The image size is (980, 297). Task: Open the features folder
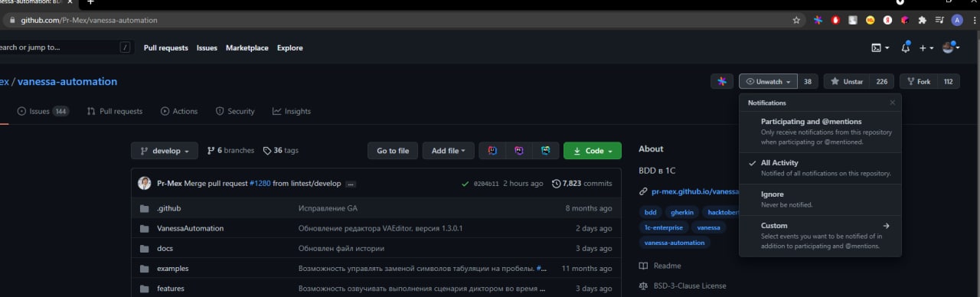(x=171, y=289)
